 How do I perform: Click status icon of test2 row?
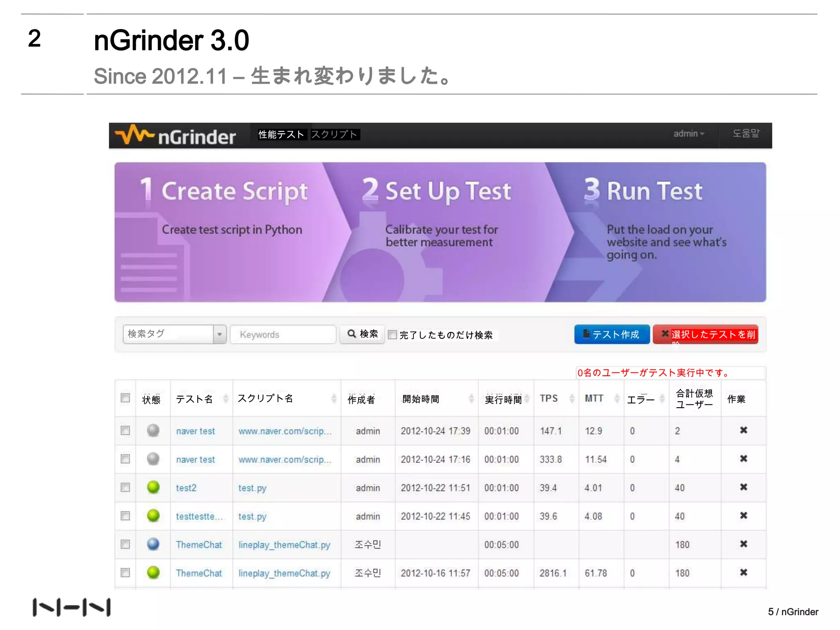(x=153, y=487)
